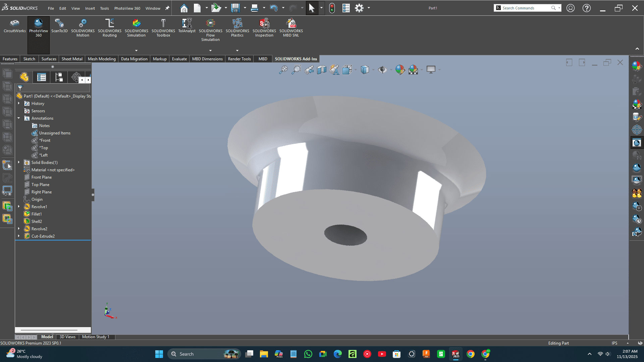Viewport: 644px width, 362px height.
Task: Open File Explorer from taskbar
Action: click(264, 354)
